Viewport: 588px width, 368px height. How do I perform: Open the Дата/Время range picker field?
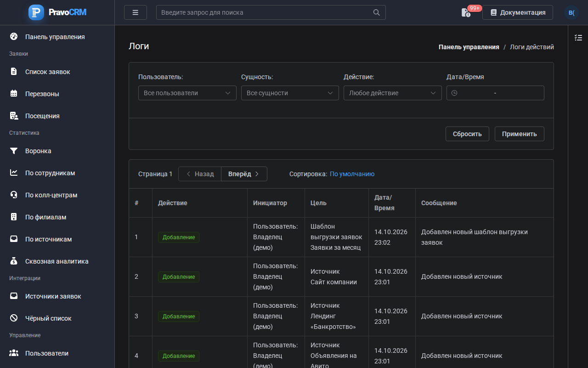[x=495, y=93]
